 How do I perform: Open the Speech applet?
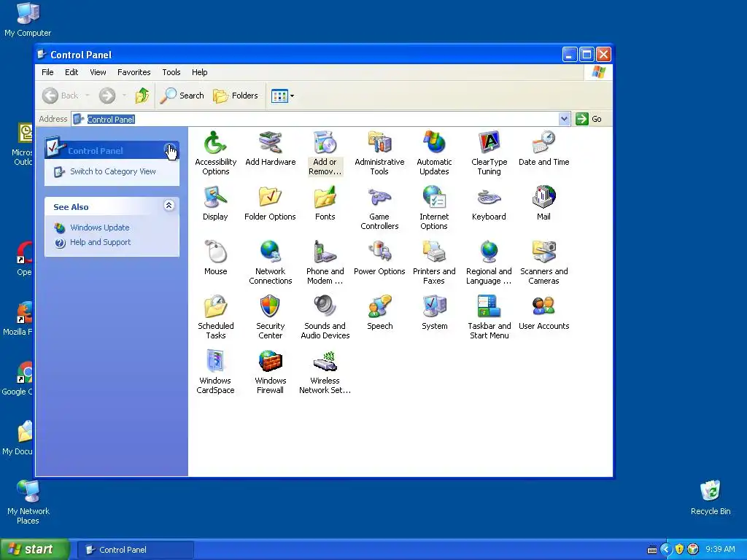[379, 313]
